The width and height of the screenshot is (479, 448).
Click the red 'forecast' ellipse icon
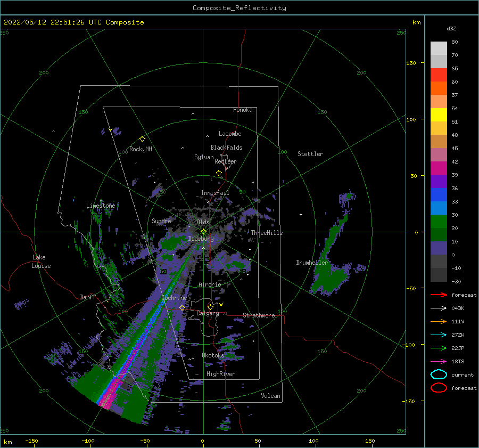pyautogui.click(x=439, y=388)
